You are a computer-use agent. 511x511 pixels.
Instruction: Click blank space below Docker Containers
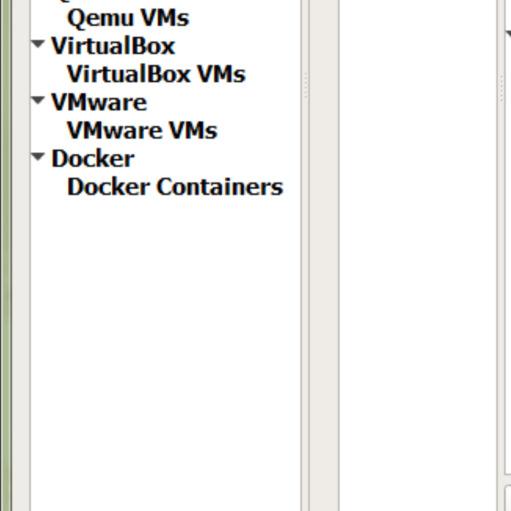tap(166, 333)
